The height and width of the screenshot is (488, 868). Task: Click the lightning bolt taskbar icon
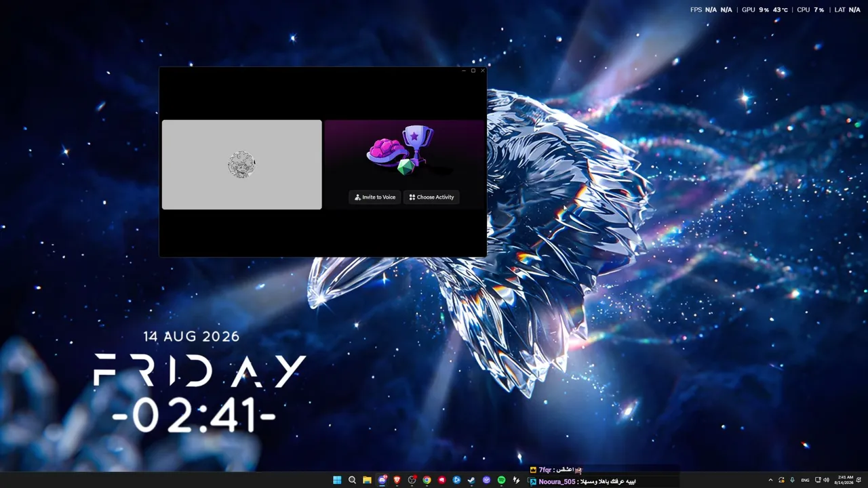click(x=516, y=480)
